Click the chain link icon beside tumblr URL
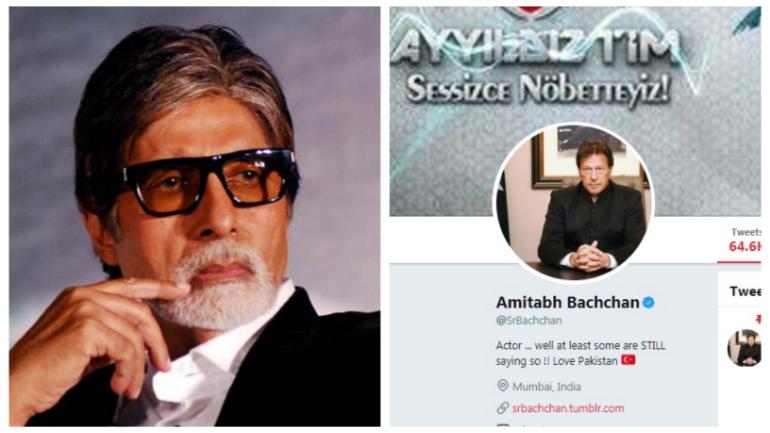 (502, 408)
